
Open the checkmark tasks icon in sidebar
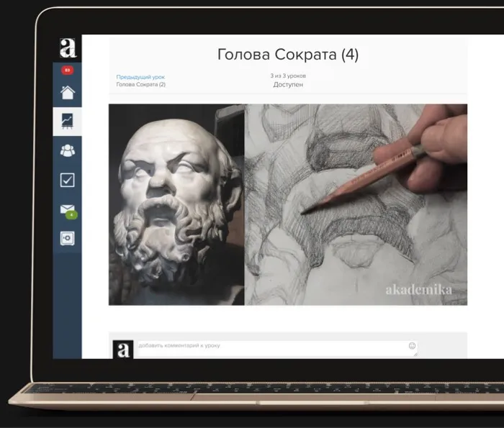point(67,180)
